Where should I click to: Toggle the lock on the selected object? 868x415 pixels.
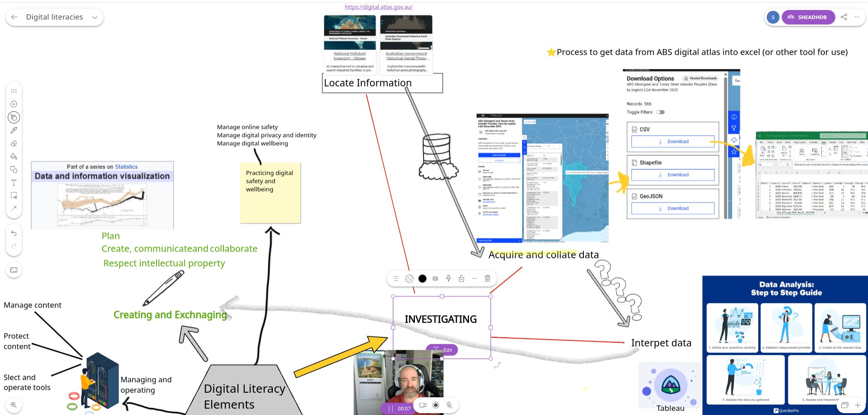[461, 278]
